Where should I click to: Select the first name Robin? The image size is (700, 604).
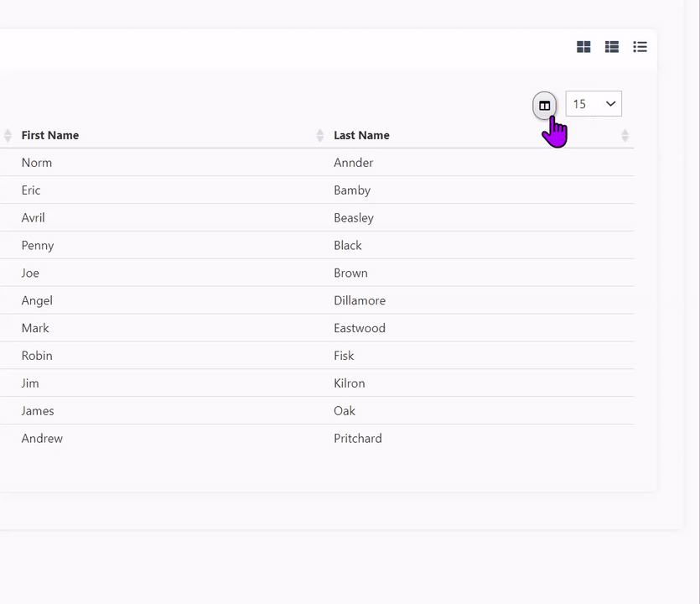(37, 356)
